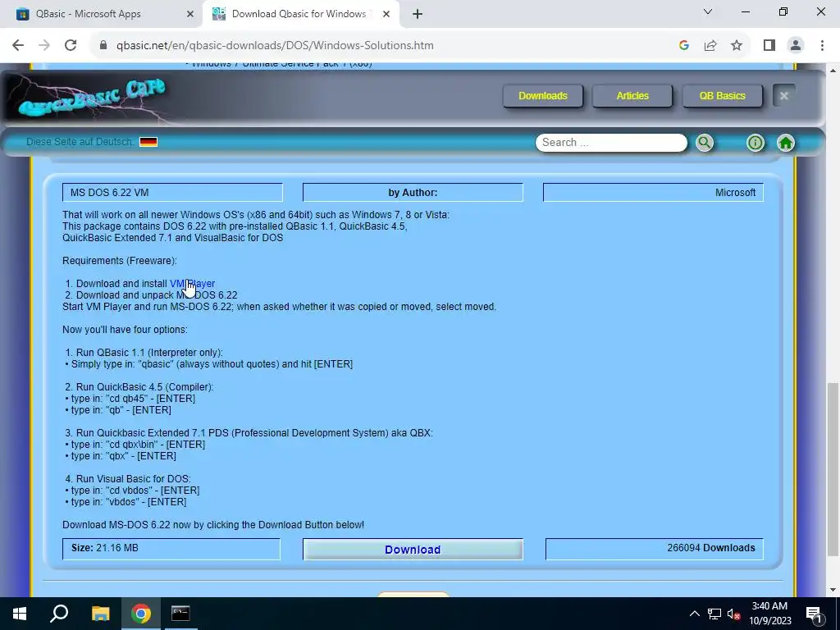This screenshot has height=630, width=840.
Task: Click the Download button for MS-DOS 6.22
Action: [x=413, y=550]
